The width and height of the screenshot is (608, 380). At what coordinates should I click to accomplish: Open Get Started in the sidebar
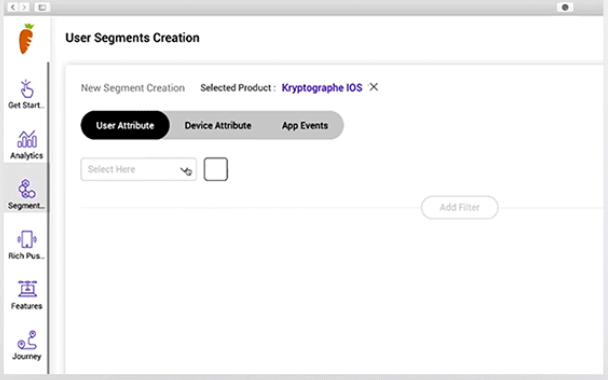click(x=26, y=94)
